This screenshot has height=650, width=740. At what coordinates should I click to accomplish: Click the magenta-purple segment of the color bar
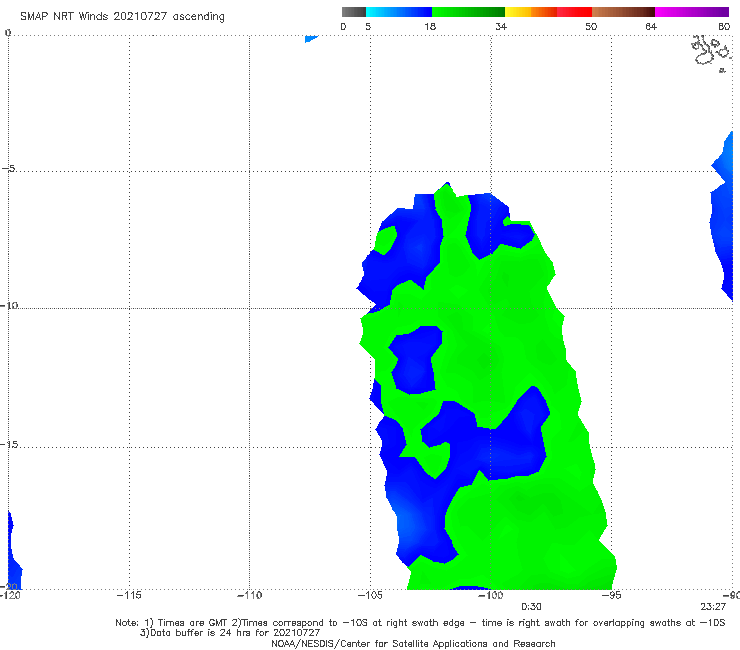click(691, 12)
